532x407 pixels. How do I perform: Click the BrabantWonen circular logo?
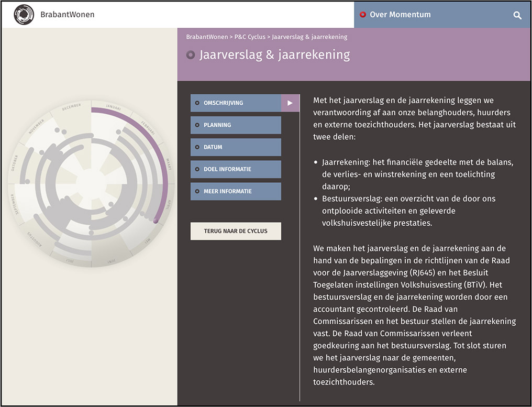[x=24, y=15]
